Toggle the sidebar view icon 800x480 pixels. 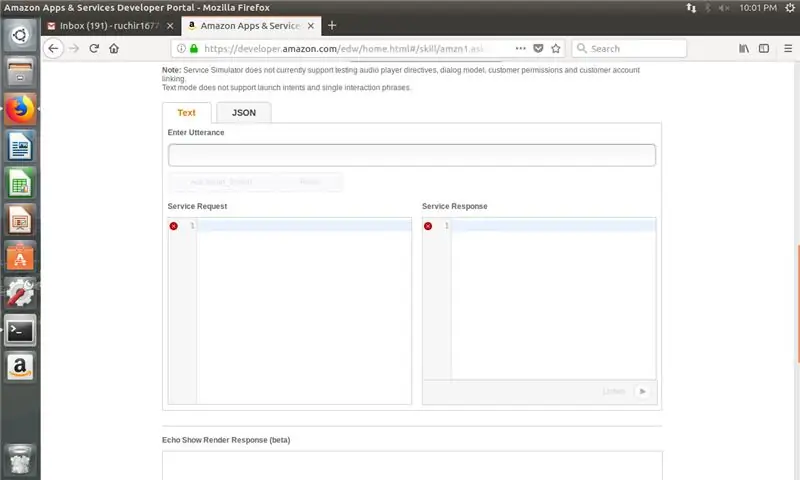pos(764,48)
